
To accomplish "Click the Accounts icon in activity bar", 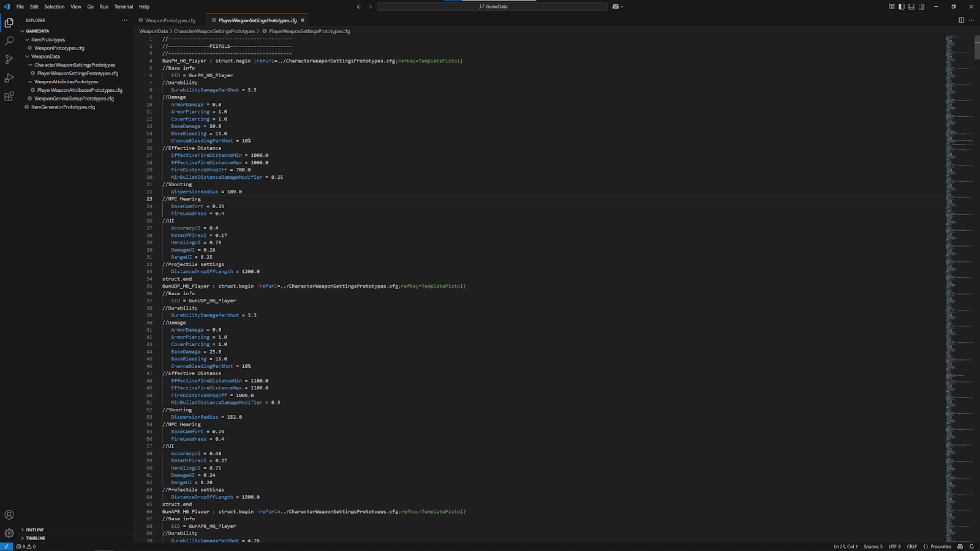I will [9, 515].
